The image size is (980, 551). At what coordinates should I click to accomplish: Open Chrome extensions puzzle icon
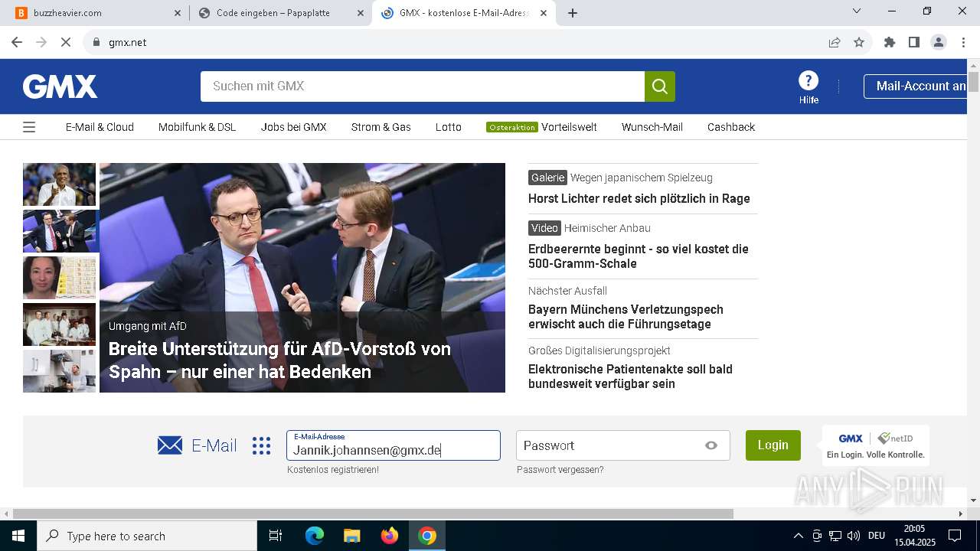click(x=890, y=42)
